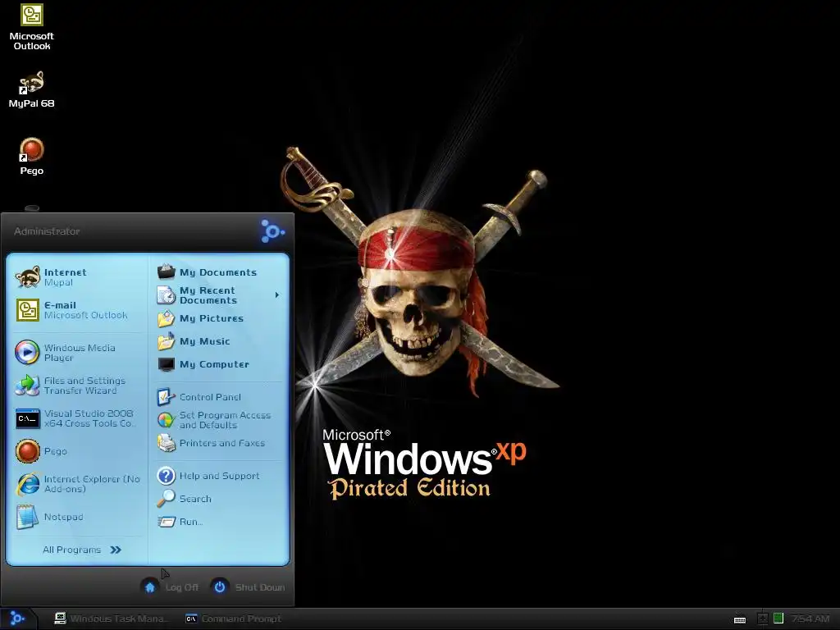Open Notepad from the Start menu
Image resolution: width=840 pixels, height=630 pixels.
pyautogui.click(x=78, y=517)
